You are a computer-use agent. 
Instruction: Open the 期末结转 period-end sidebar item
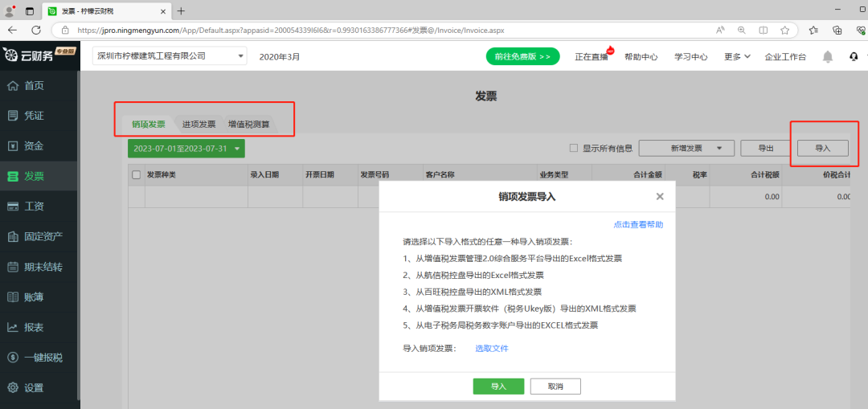click(40, 268)
